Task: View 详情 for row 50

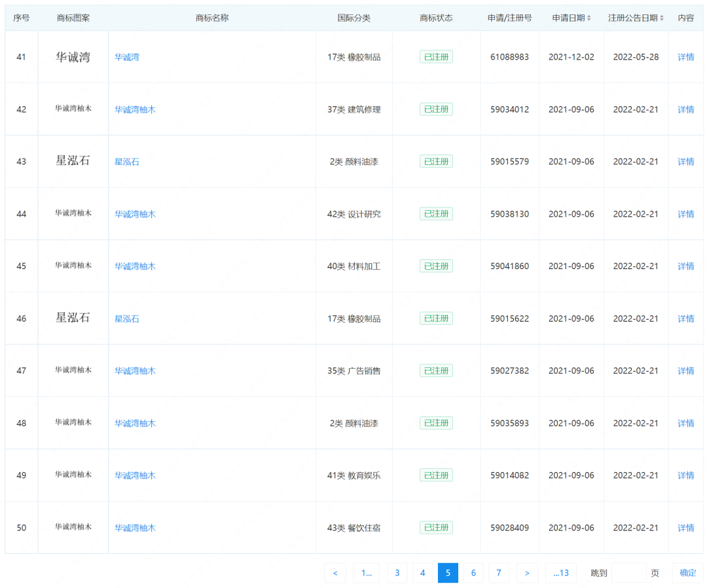Action: (x=685, y=528)
